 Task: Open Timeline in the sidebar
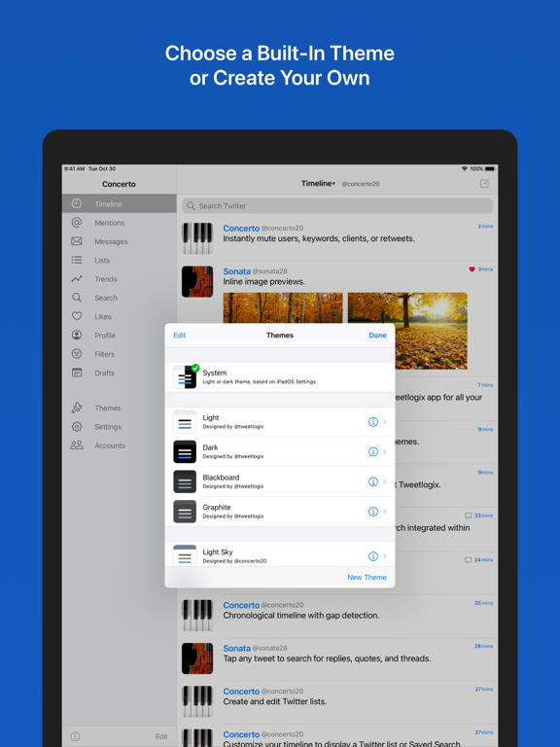tap(119, 204)
